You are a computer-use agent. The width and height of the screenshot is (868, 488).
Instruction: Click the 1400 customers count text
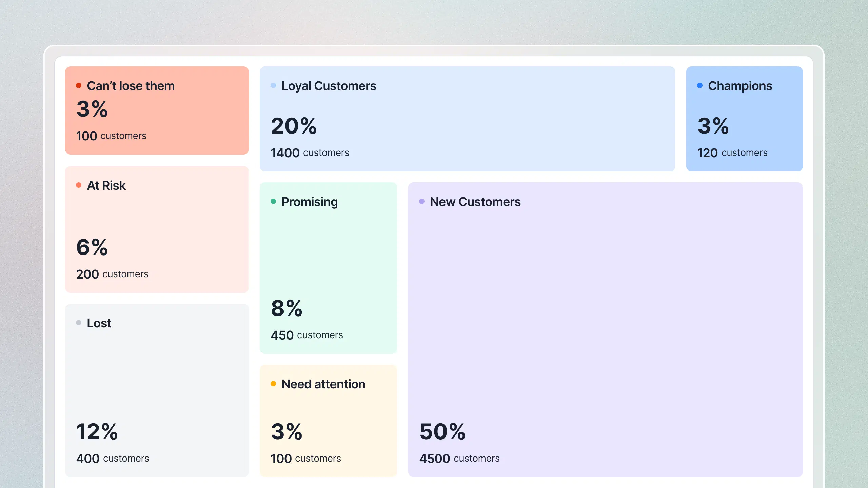(310, 153)
